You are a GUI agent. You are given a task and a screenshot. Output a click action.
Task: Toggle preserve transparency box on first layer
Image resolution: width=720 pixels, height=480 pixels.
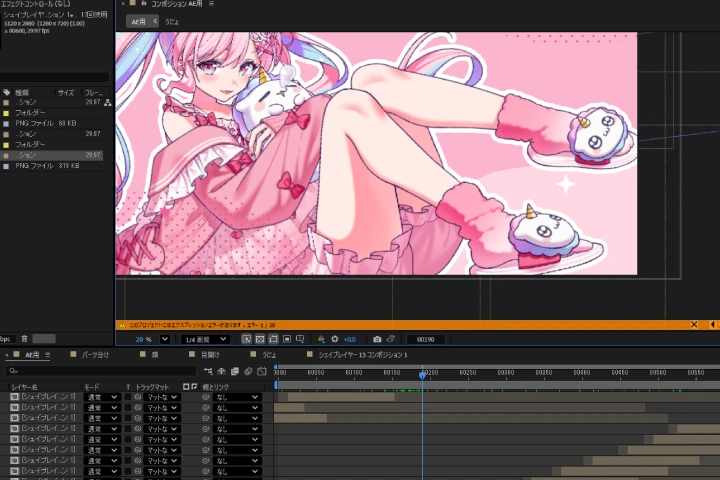pyautogui.click(x=128, y=397)
